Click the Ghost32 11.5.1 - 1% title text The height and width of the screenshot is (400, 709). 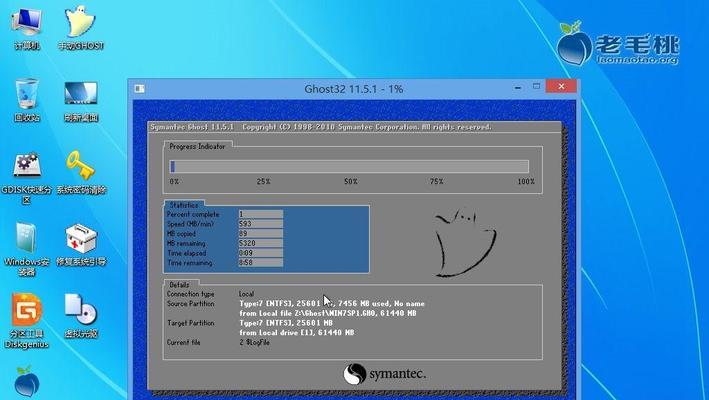[x=354, y=89]
